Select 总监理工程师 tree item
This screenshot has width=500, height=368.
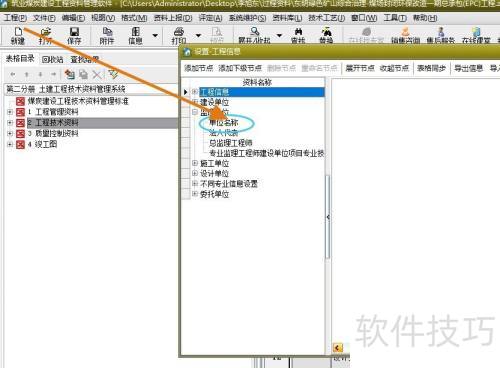tap(230, 143)
